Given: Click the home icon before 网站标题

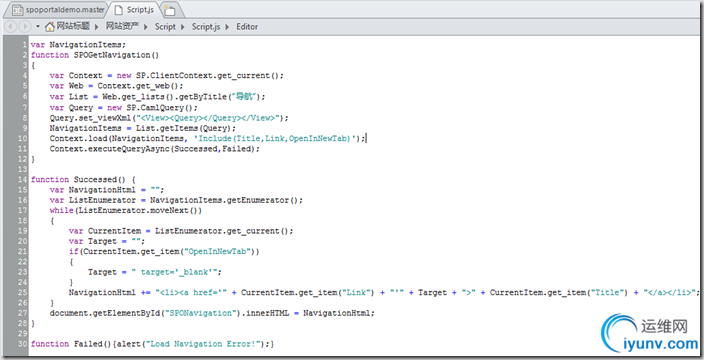Looking at the screenshot, I should tap(49, 26).
